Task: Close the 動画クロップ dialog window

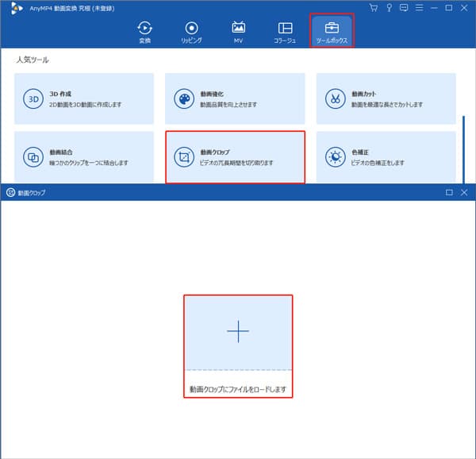Action: (464, 192)
